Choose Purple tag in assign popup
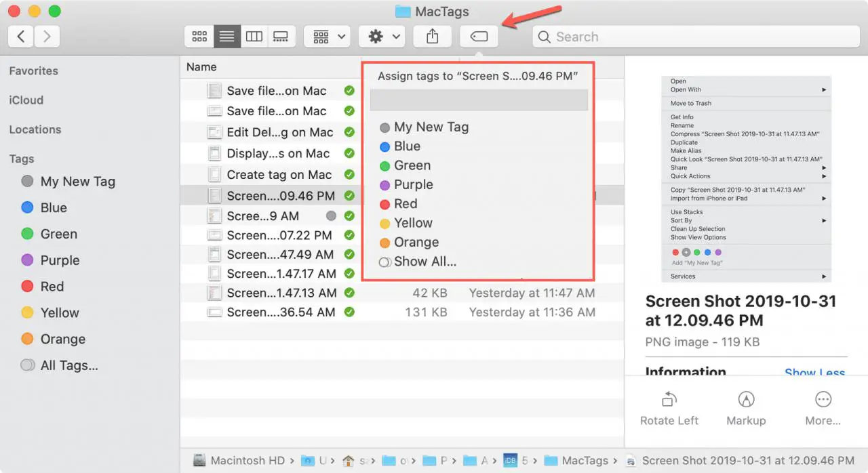 tap(413, 184)
